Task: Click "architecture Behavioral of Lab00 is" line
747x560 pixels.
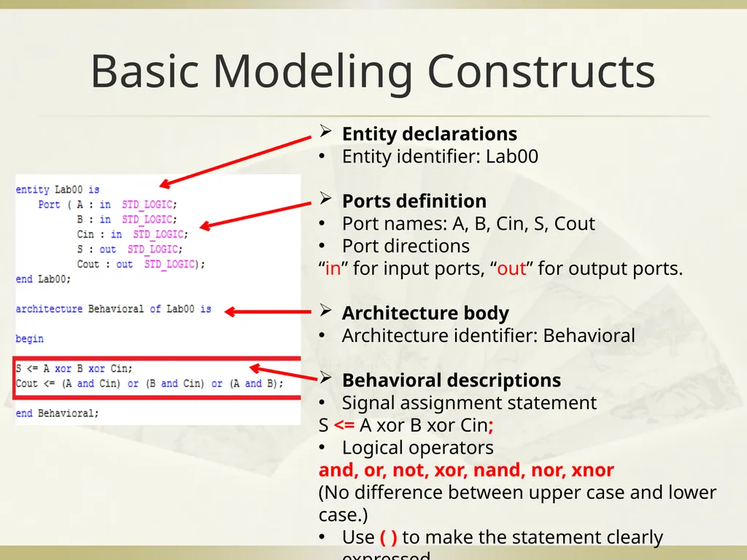Action: click(113, 308)
